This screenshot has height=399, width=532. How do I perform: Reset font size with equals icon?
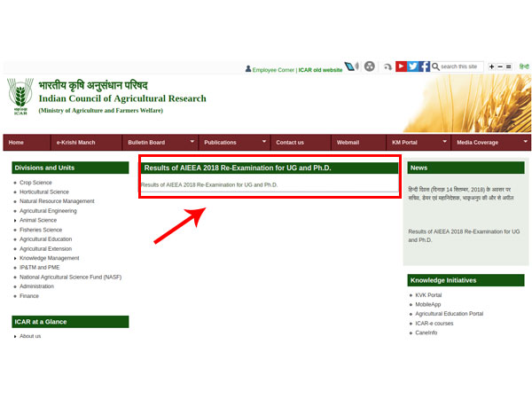pyautogui.click(x=509, y=66)
